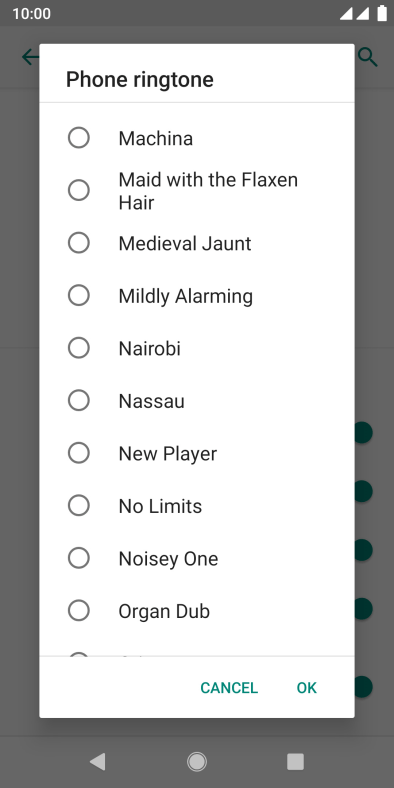Tap the search magnifier icon
Image resolution: width=394 pixels, height=788 pixels.
click(x=368, y=57)
